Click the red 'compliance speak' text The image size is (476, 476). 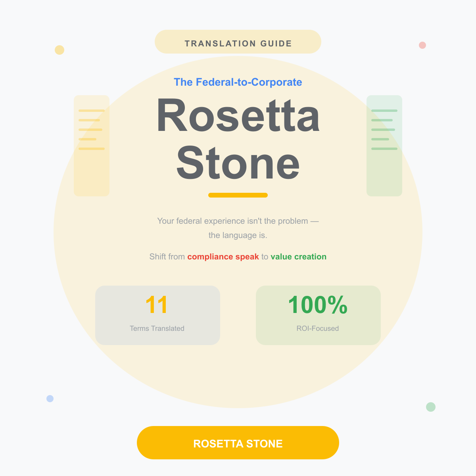(x=223, y=257)
